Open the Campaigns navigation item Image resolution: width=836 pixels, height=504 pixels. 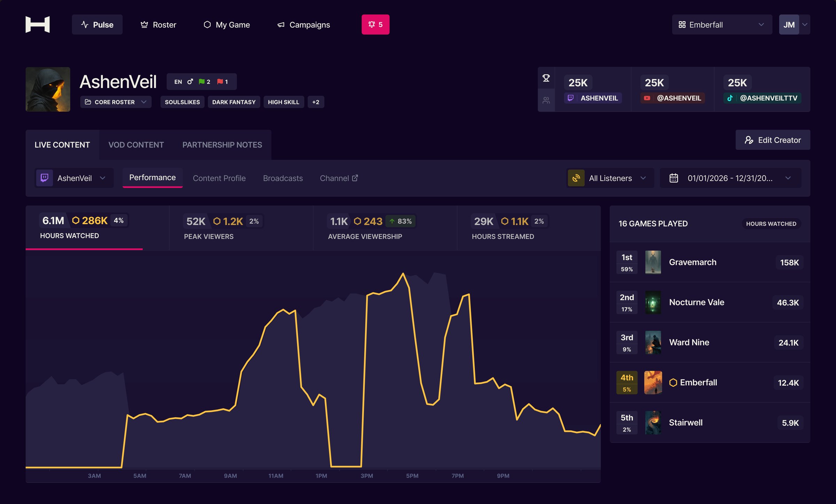[304, 25]
